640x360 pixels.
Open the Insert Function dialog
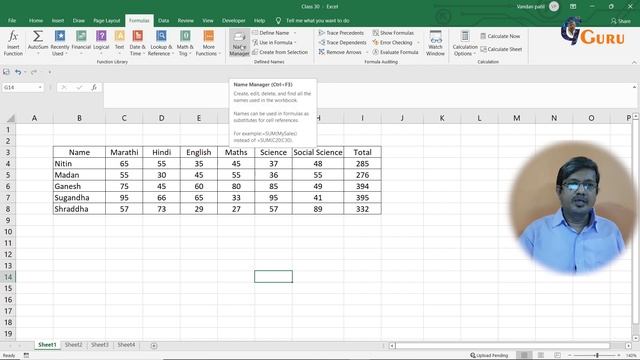13,43
